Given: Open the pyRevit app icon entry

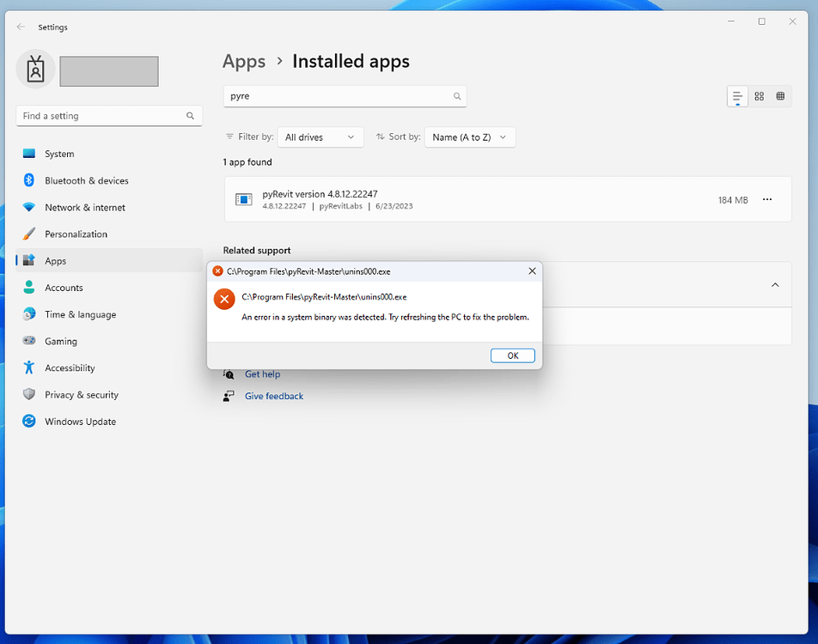Looking at the screenshot, I should pyautogui.click(x=243, y=198).
